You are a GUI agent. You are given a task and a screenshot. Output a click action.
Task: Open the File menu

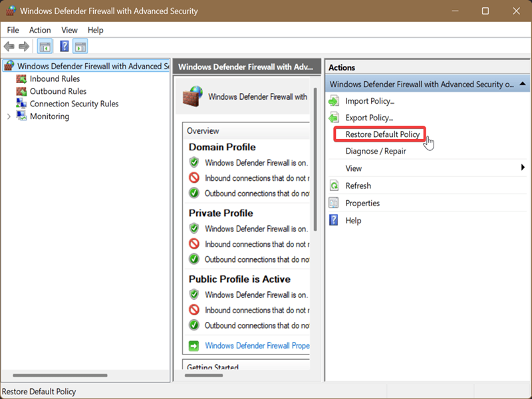point(13,30)
